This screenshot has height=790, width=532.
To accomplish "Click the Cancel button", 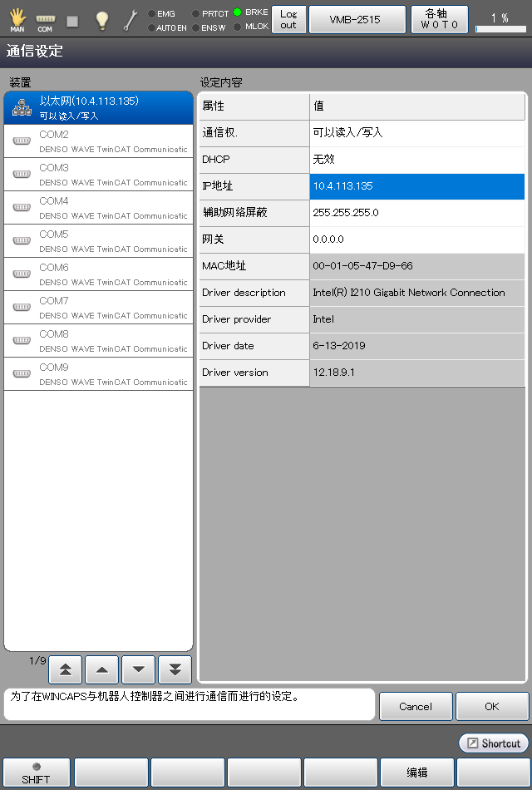I will pyautogui.click(x=416, y=706).
